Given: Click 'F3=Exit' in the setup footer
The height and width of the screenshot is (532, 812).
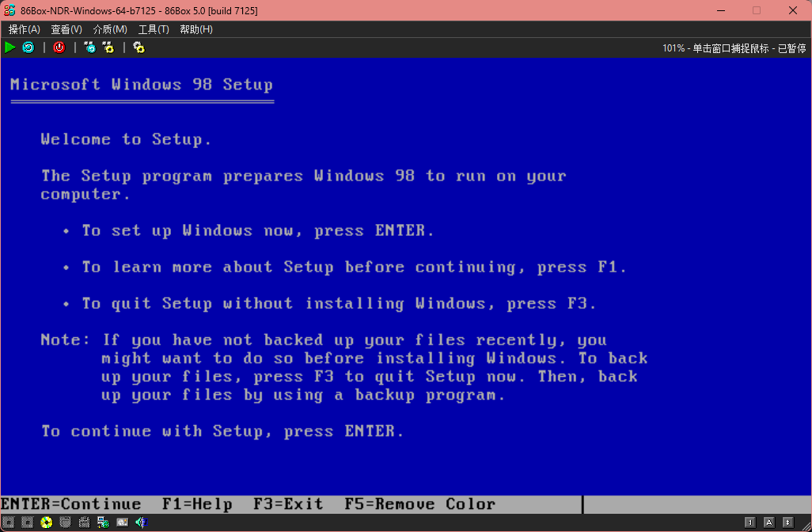Looking at the screenshot, I should [288, 504].
